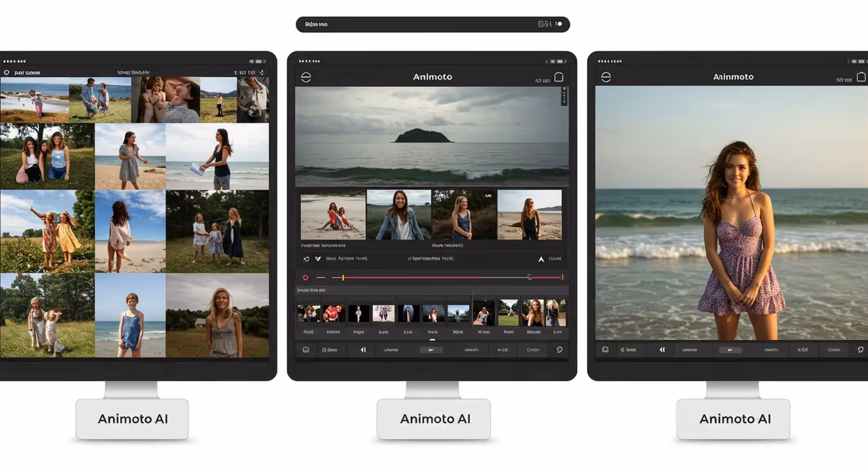
Task: Select the green lawn clip in the filmstrip
Action: click(x=508, y=313)
